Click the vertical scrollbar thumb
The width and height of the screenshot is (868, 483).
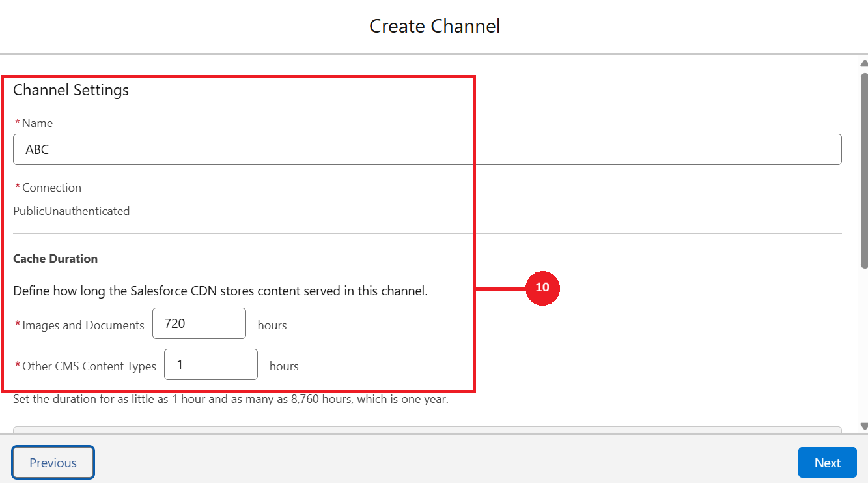pyautogui.click(x=863, y=169)
